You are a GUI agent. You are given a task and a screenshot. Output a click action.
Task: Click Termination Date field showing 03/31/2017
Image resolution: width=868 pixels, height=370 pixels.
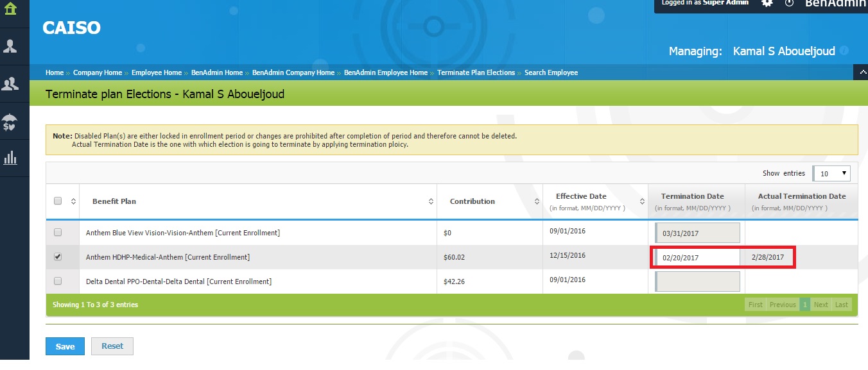pos(697,233)
